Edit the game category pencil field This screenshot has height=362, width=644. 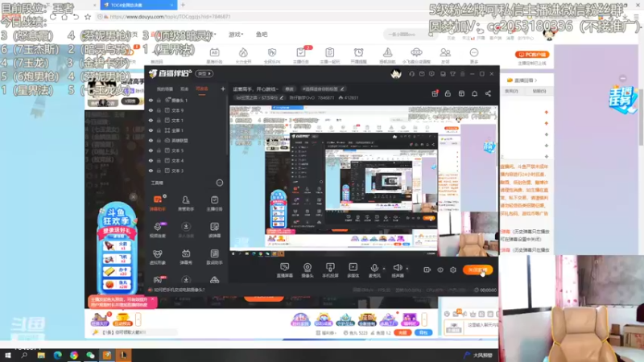click(x=282, y=97)
